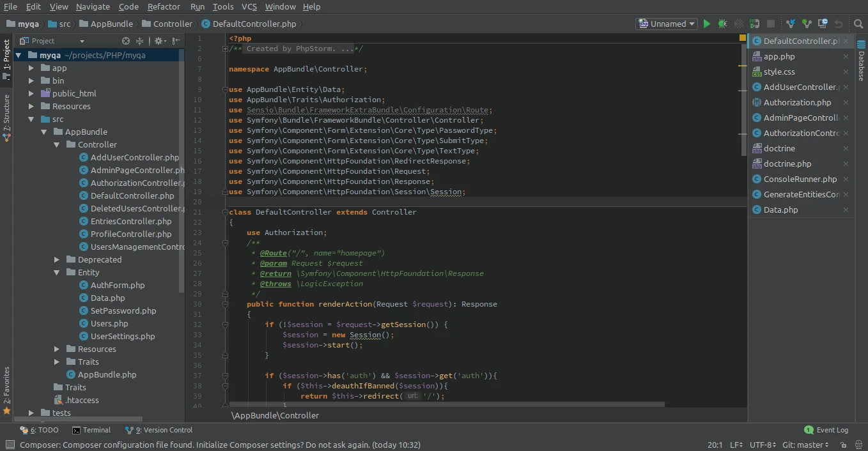This screenshot has width=868, height=451.
Task: Open the Git: master branch dropdown
Action: pyautogui.click(x=805, y=445)
